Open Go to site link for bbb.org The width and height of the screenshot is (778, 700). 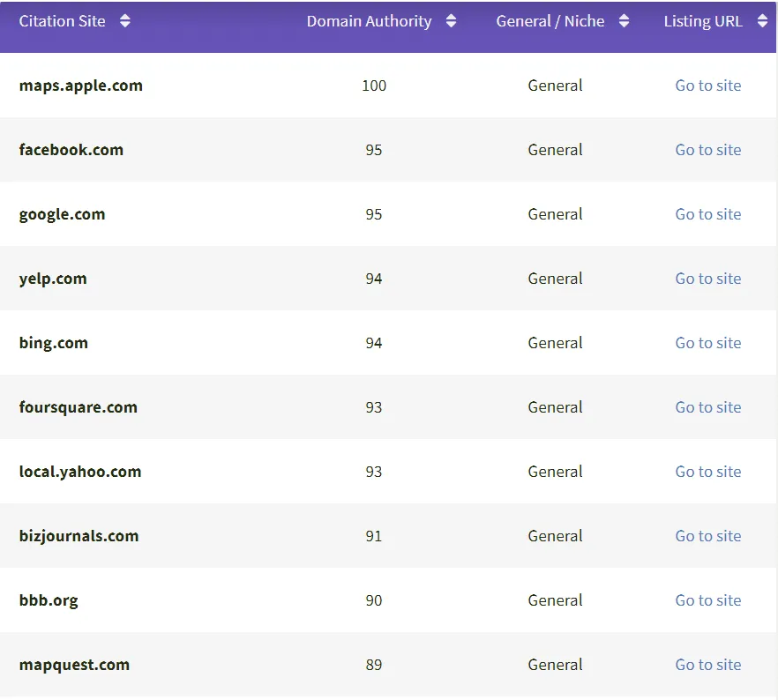tap(707, 600)
